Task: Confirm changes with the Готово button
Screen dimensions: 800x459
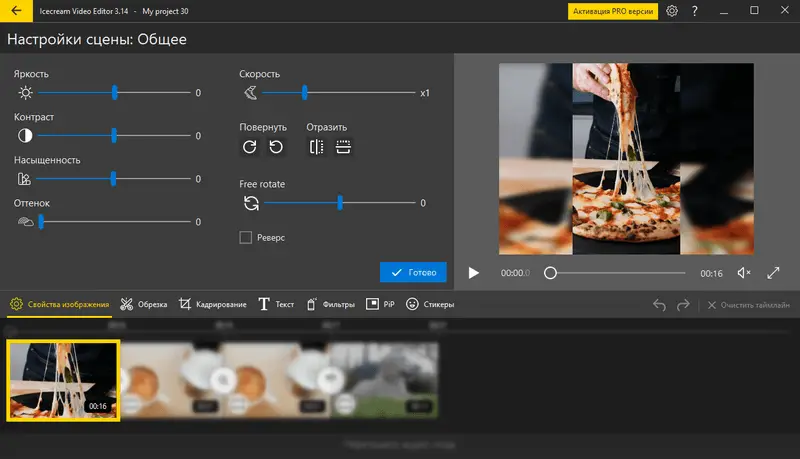Action: click(413, 272)
